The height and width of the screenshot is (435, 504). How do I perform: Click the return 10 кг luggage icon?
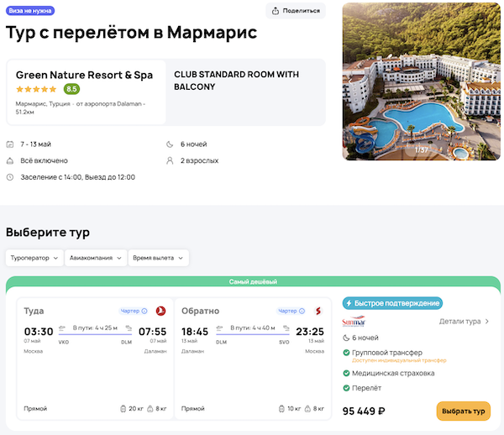tap(280, 409)
